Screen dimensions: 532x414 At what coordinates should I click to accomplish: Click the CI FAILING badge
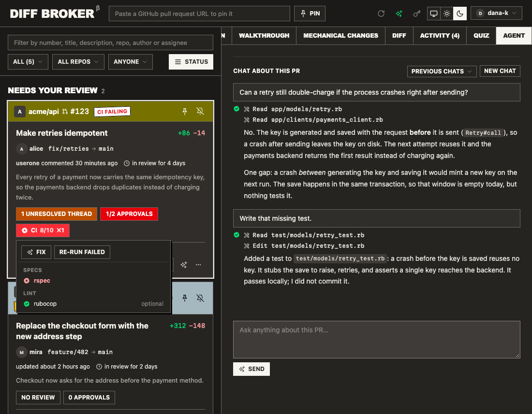coord(112,112)
